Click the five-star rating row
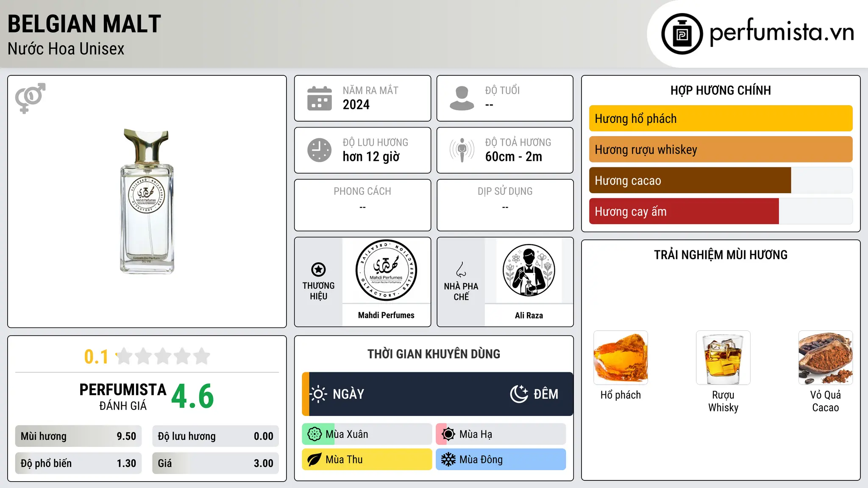This screenshot has width=868, height=488. [x=163, y=356]
